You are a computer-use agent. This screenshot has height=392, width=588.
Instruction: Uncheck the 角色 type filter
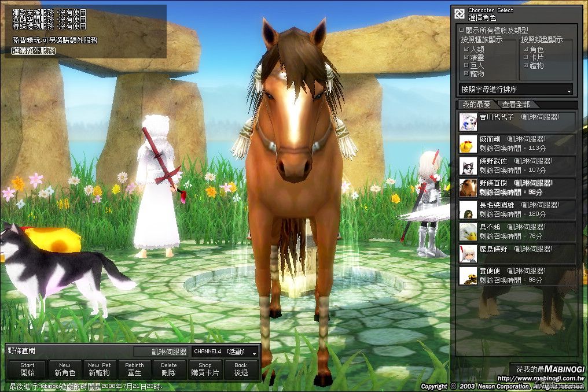click(x=525, y=49)
